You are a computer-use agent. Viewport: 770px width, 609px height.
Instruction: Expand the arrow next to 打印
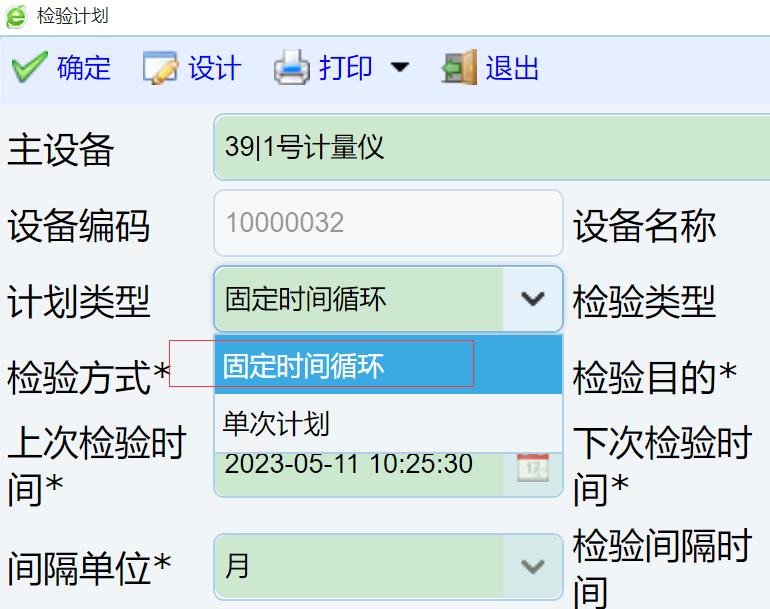(399, 68)
